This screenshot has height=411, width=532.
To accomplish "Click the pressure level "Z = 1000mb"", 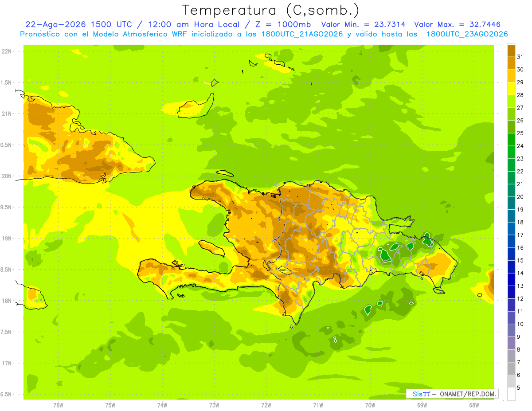I will 282,24.
